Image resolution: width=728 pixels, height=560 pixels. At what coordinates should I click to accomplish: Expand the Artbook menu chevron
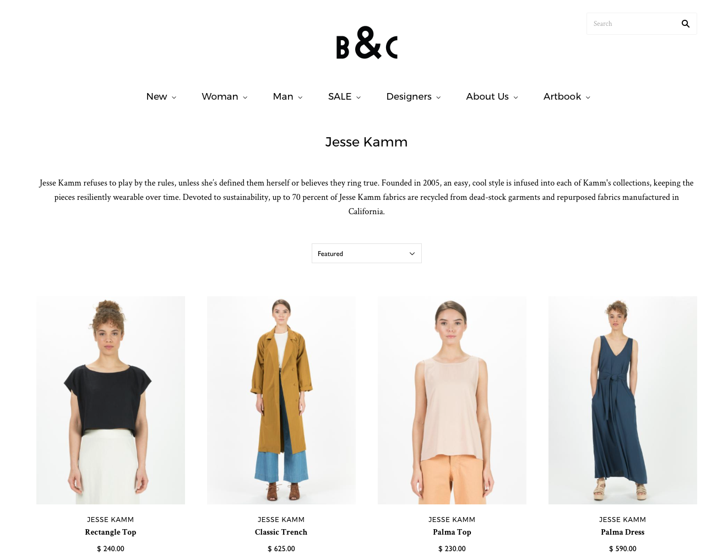[x=588, y=97]
